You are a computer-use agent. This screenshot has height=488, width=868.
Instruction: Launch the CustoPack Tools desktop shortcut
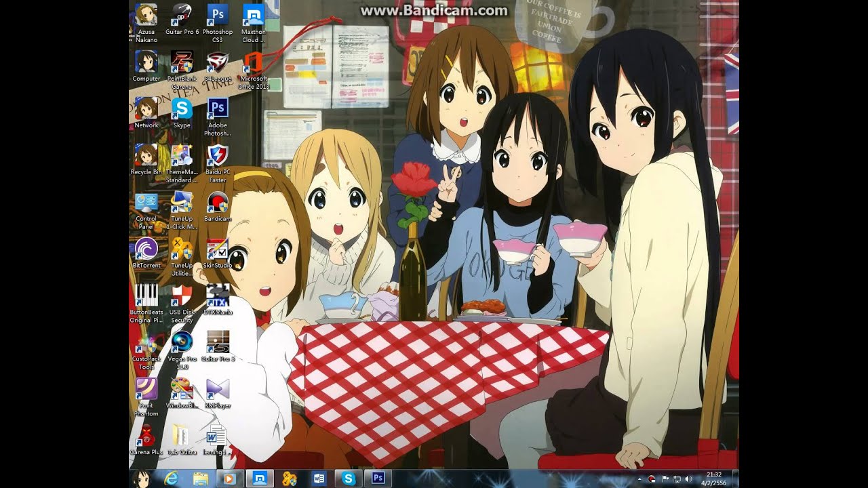point(146,350)
